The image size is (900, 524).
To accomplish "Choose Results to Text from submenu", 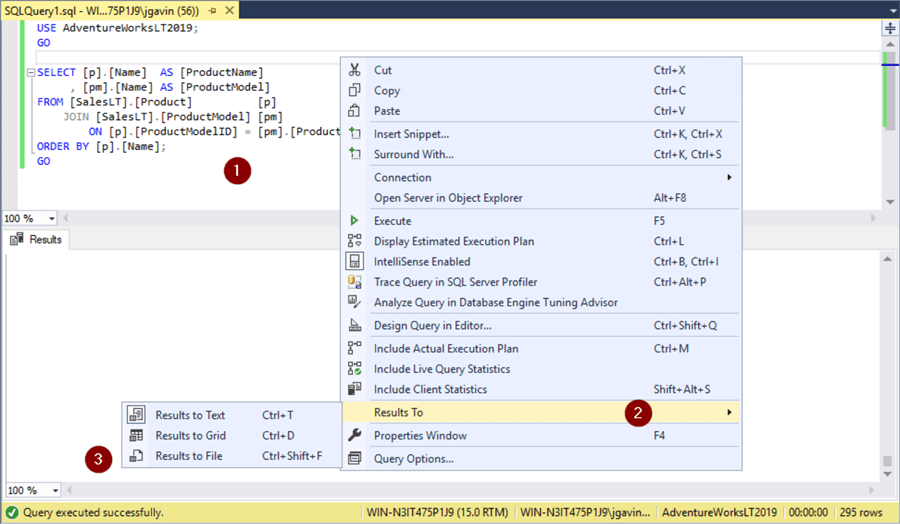I will [190, 415].
